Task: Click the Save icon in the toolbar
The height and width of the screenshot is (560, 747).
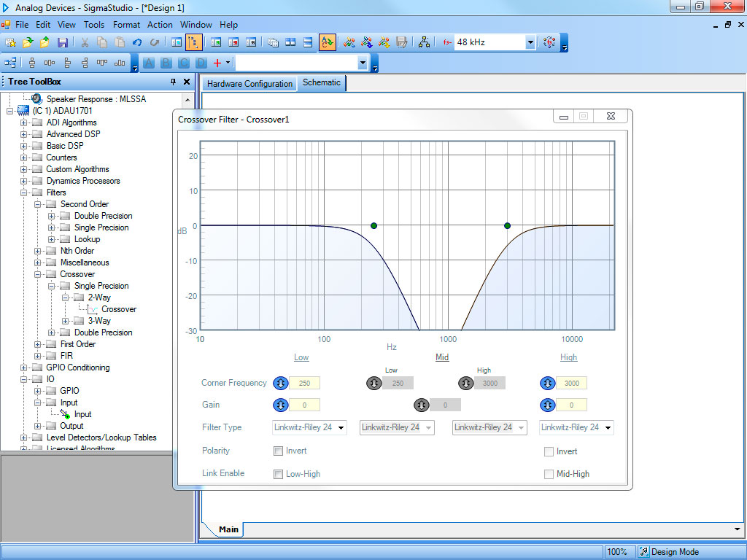Action: click(63, 42)
